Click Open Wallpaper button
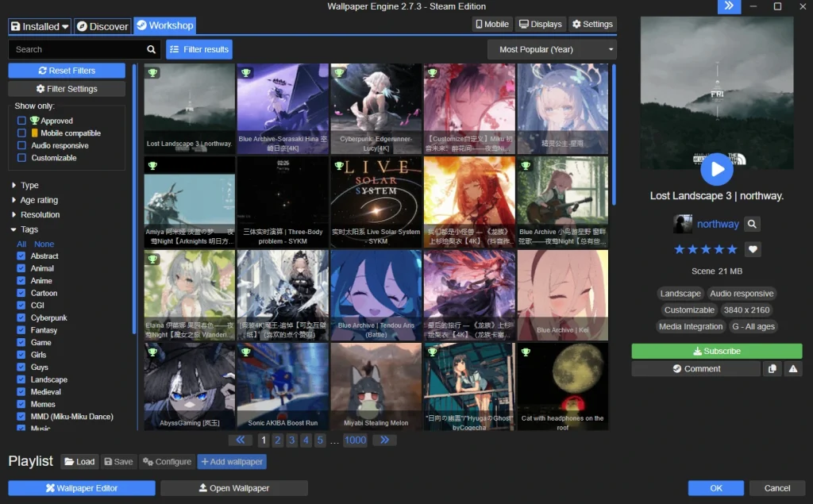 coord(234,488)
